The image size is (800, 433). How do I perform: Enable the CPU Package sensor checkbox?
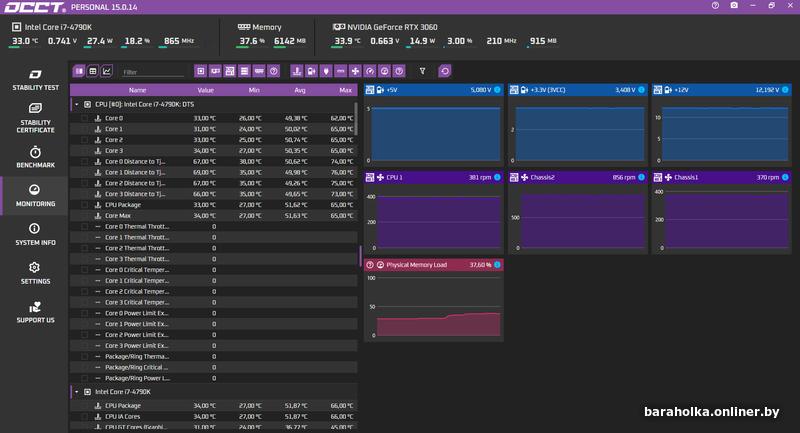tap(85, 204)
